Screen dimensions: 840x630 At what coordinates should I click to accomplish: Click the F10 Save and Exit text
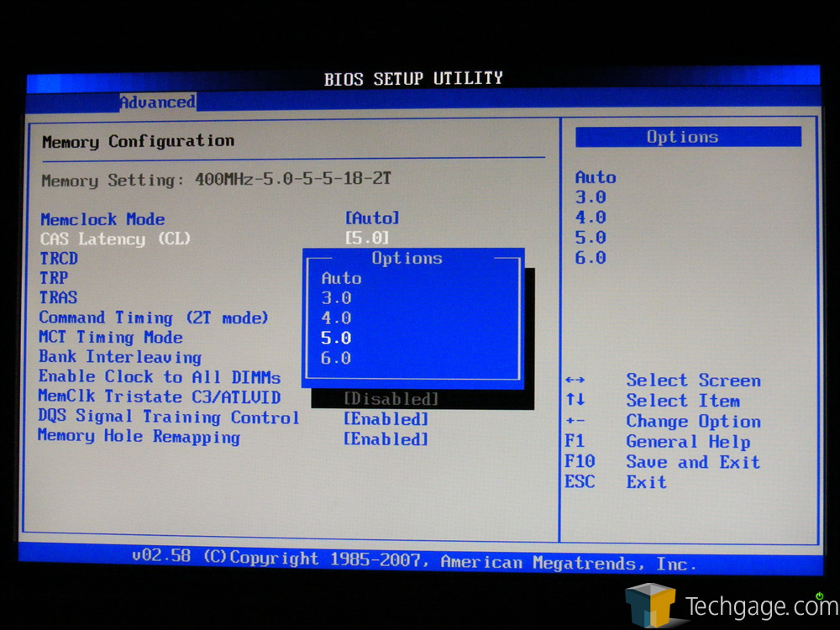[x=692, y=462]
